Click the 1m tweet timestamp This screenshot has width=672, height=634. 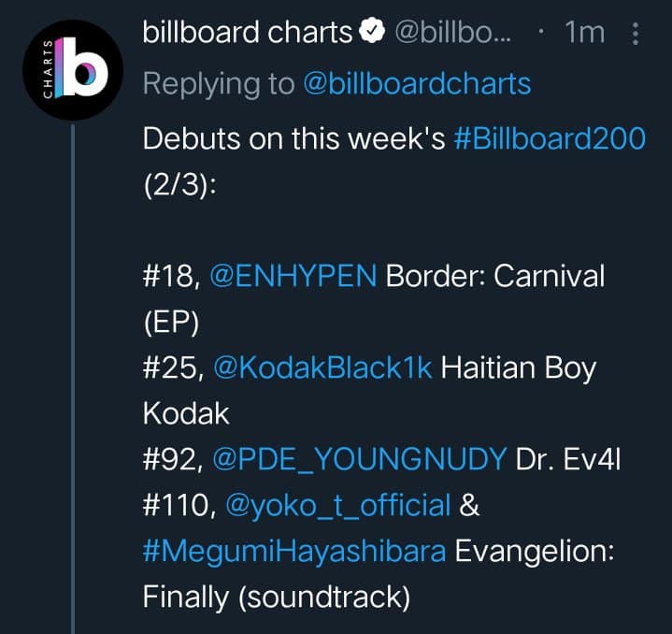point(585,34)
